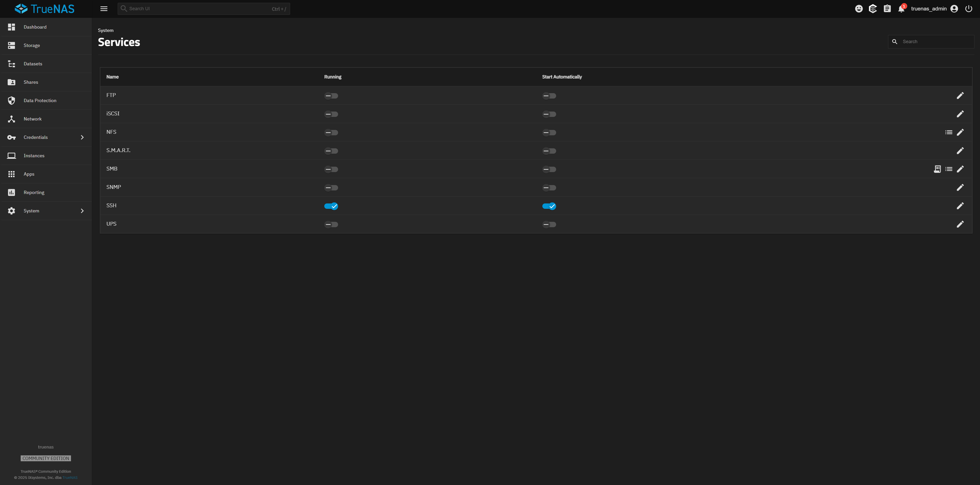This screenshot has height=485, width=980.
Task: Open the Network menu item
Action: (x=46, y=119)
